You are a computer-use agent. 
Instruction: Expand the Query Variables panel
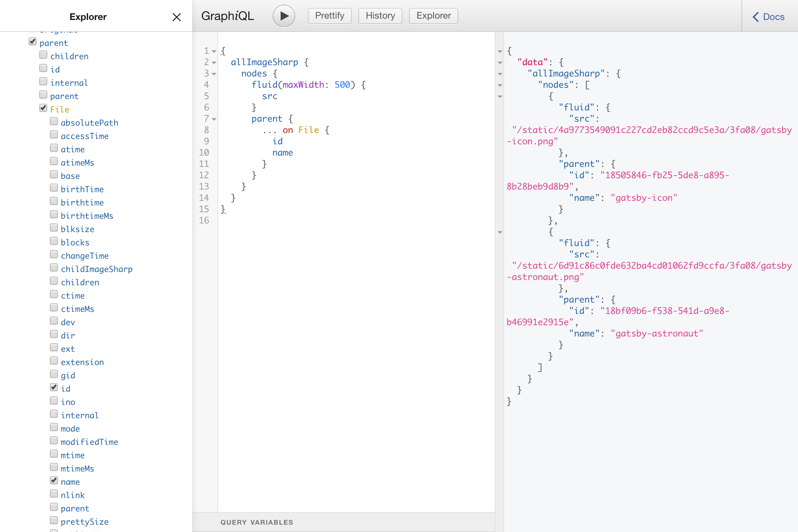tap(256, 522)
